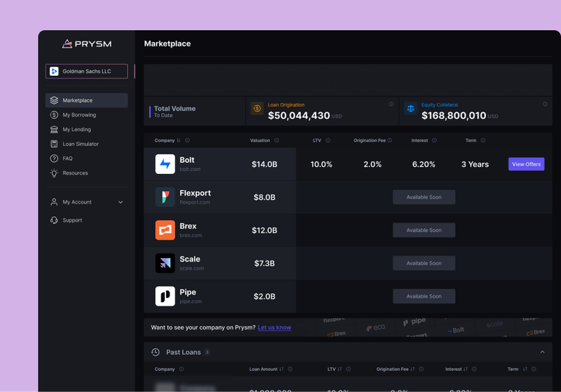Screen dimensions: 561x392
Task: Click info icon next to Term header in marketplace table
Action: (483, 140)
